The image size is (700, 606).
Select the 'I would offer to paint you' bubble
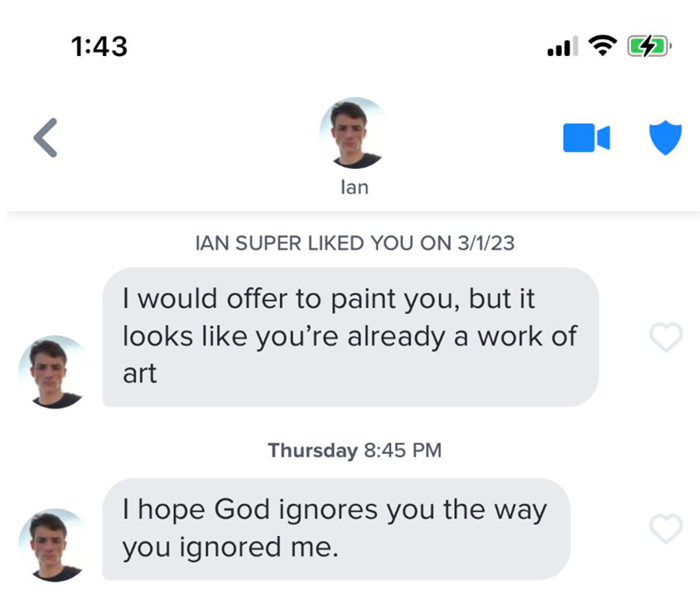click(350, 337)
